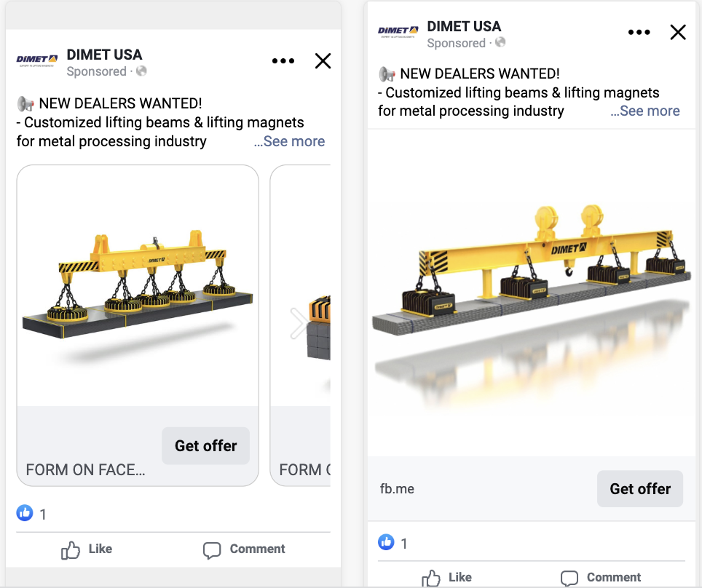Viewport: 702px width, 588px height.
Task: Like the right DIMET post
Action: tap(447, 577)
